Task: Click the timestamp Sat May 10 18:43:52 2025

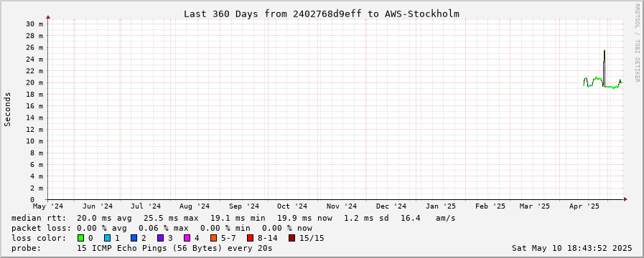Action: 571,248
